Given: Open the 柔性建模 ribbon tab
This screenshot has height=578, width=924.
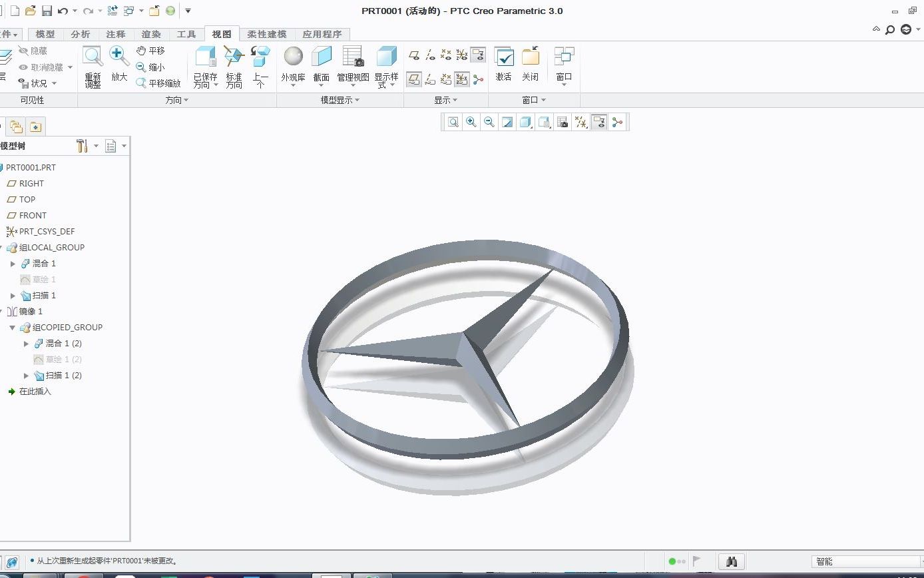Looking at the screenshot, I should pos(267,34).
